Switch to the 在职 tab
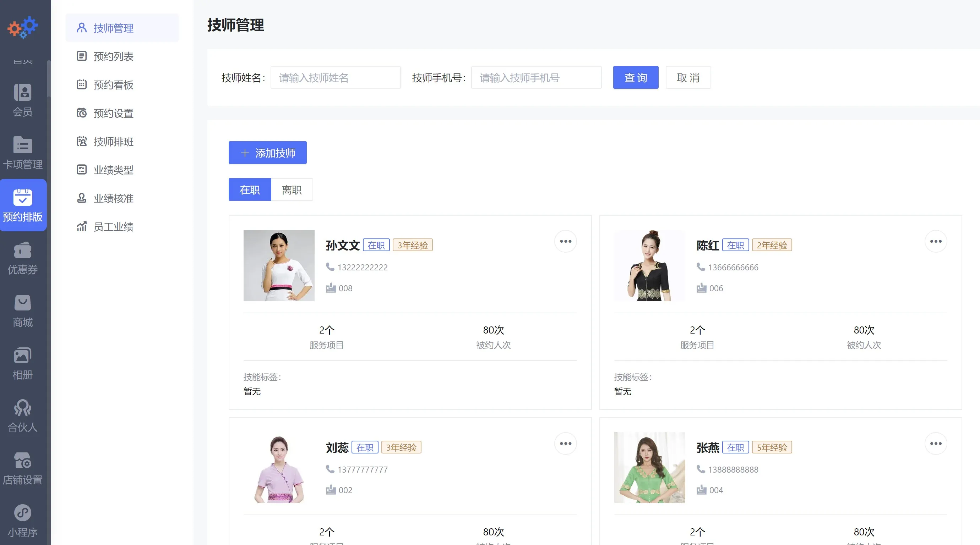Image resolution: width=980 pixels, height=545 pixels. pos(250,189)
